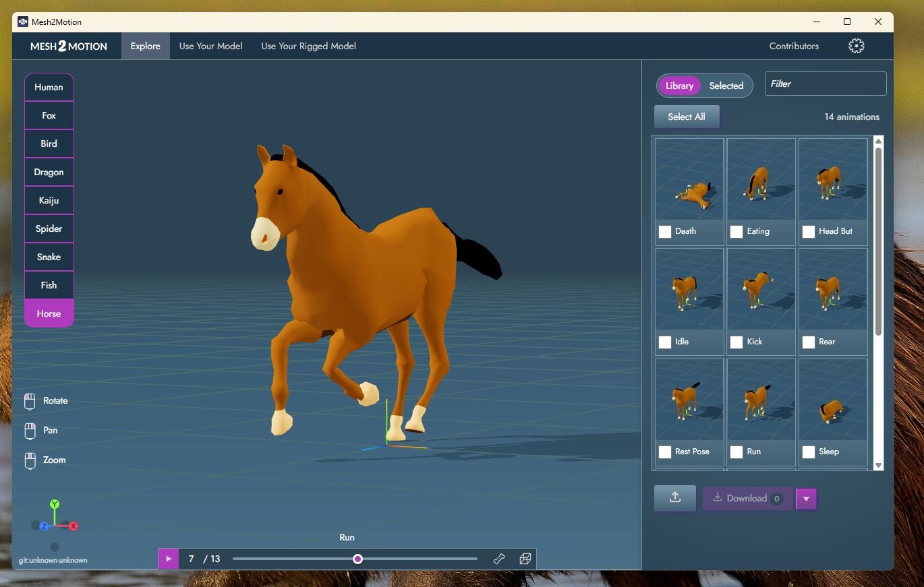924x587 pixels.
Task: Open the settings gear icon
Action: click(856, 46)
